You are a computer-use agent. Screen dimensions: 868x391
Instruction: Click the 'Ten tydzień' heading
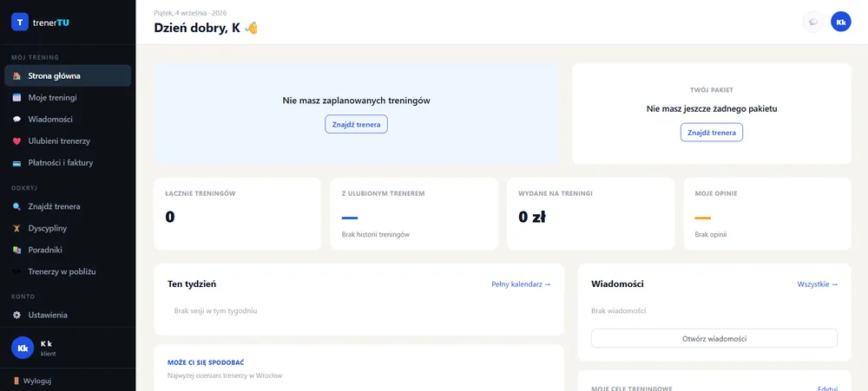(x=192, y=284)
